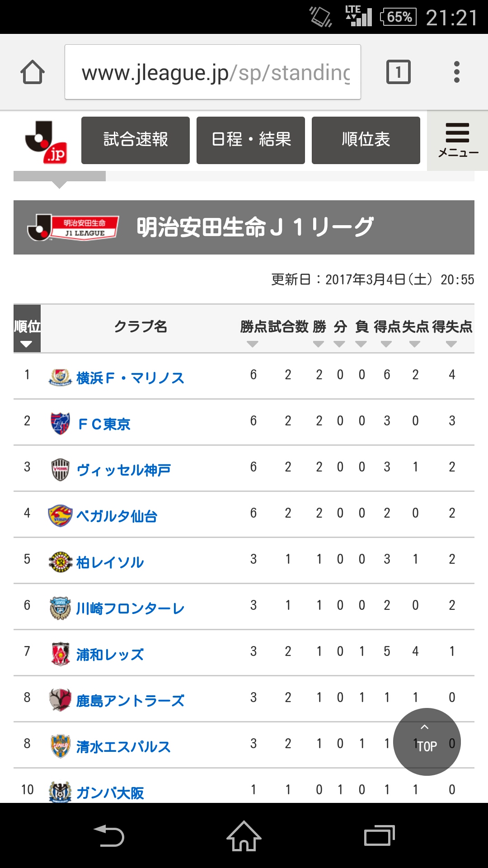488x868 pixels.
Task: Tap the Urawa Reds club crest
Action: (x=60, y=654)
